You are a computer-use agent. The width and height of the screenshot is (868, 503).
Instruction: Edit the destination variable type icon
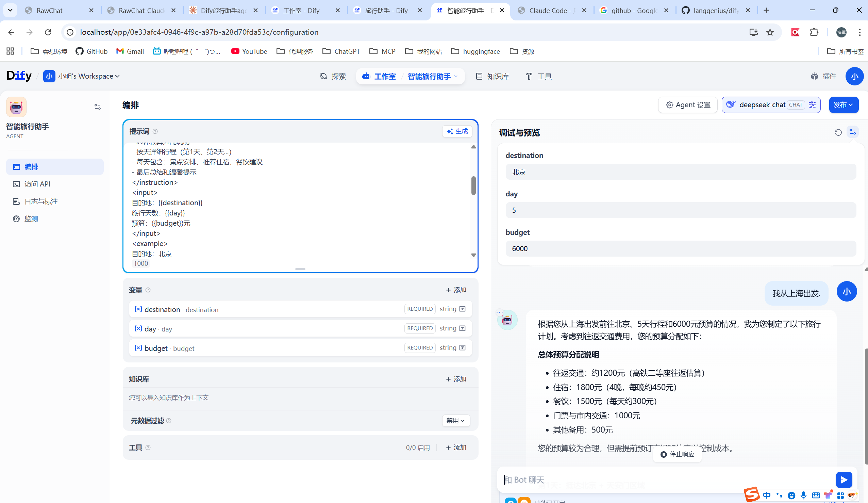[x=463, y=309]
